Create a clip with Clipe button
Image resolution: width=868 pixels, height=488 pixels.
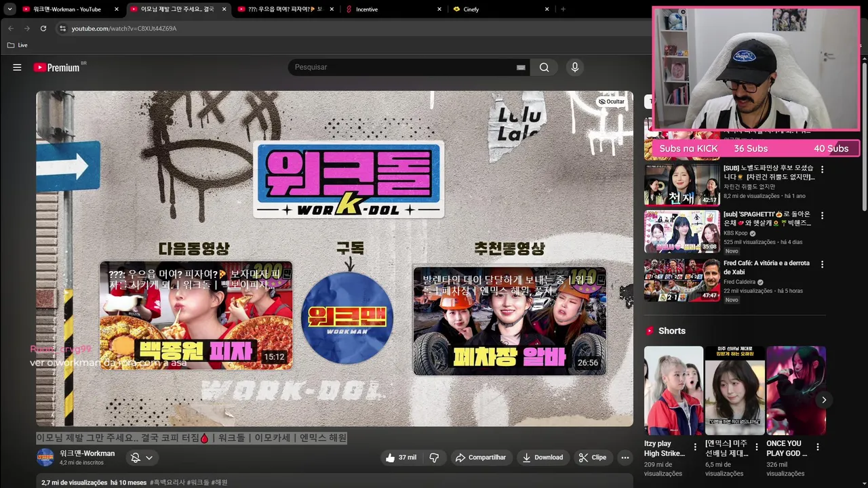pyautogui.click(x=592, y=457)
